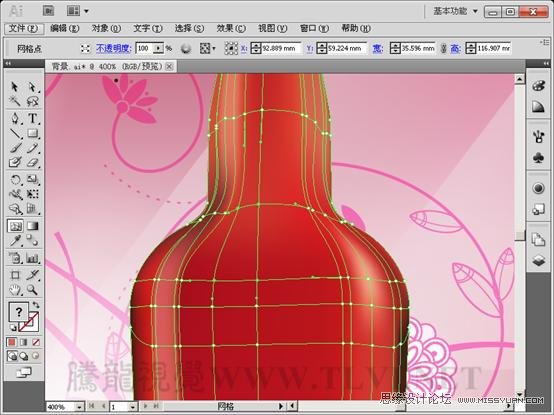Open the transform options grid dropdown

207,48
